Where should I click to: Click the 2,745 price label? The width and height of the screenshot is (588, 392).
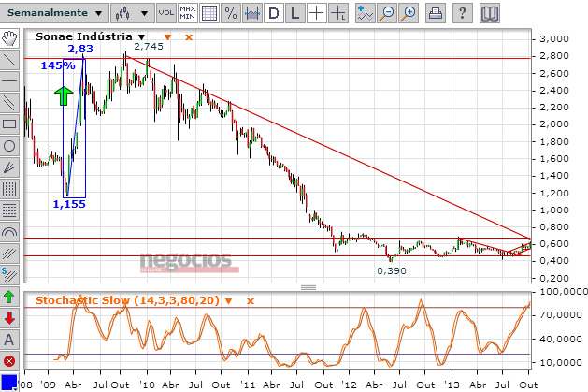(x=149, y=47)
